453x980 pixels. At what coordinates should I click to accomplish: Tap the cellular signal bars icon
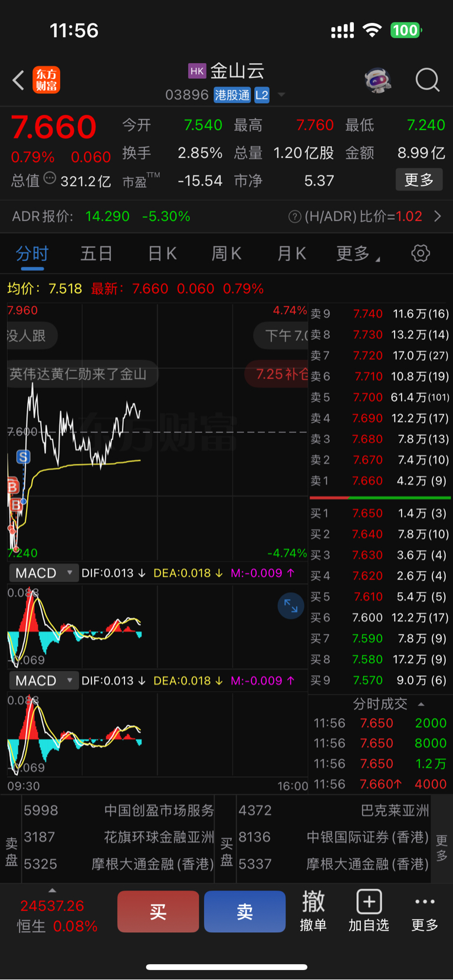tap(343, 31)
